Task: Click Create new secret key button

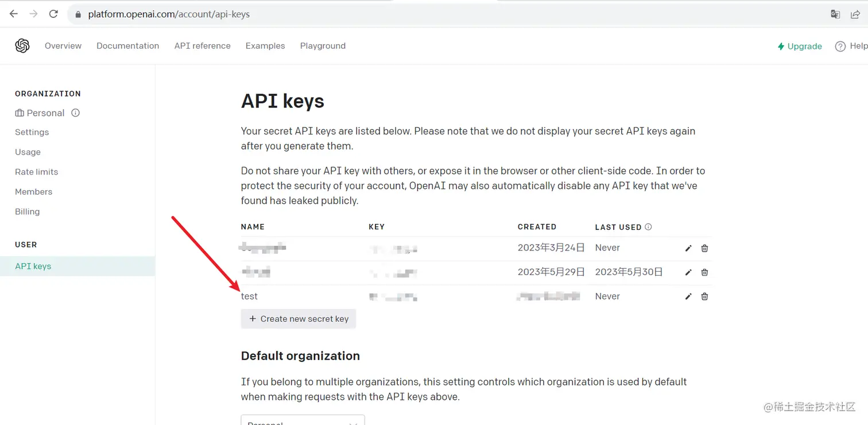Action: pos(299,319)
